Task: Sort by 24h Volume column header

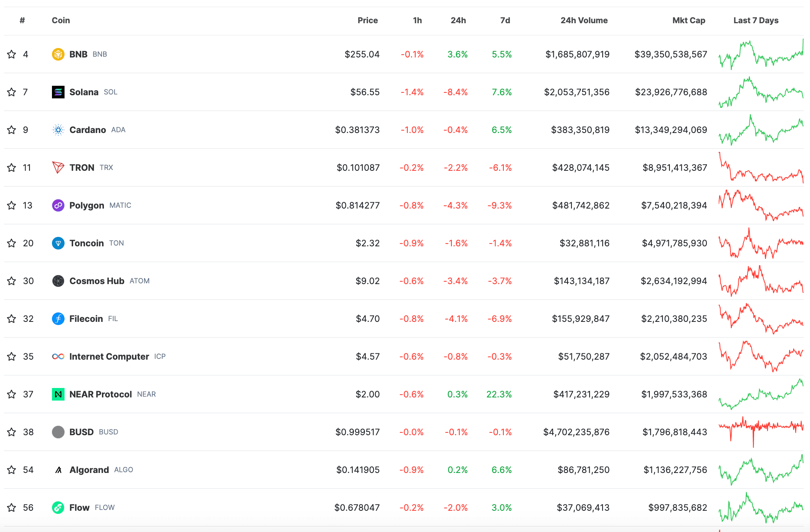Action: (x=584, y=20)
